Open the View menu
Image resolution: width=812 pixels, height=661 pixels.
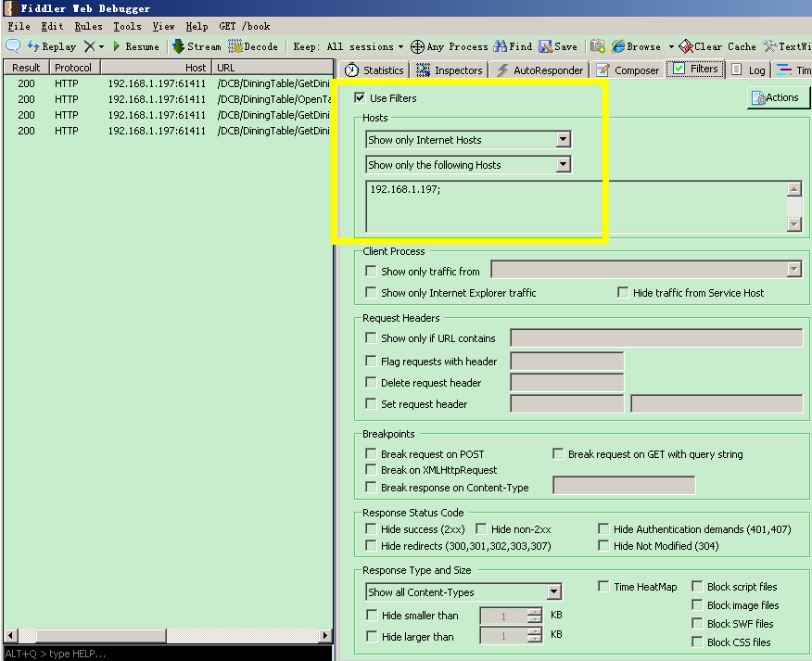[164, 26]
